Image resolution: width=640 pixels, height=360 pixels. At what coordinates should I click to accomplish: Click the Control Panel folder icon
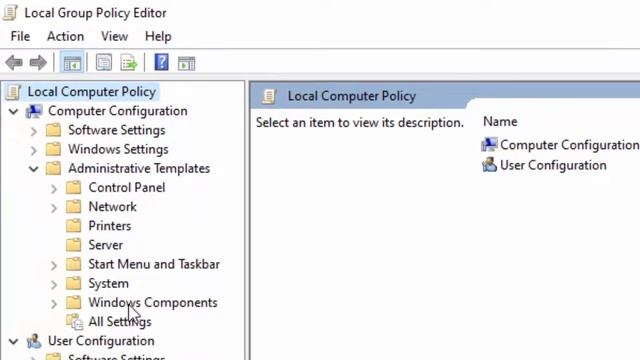point(74,188)
